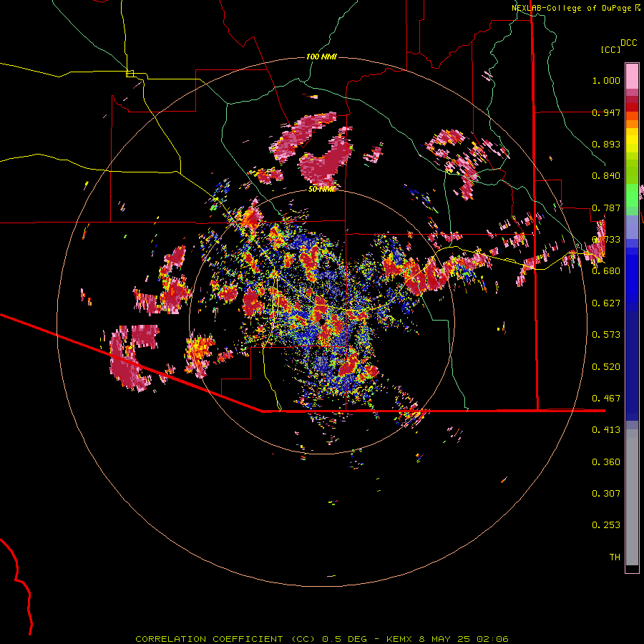Click the [CC] label above the color bar

click(x=611, y=49)
